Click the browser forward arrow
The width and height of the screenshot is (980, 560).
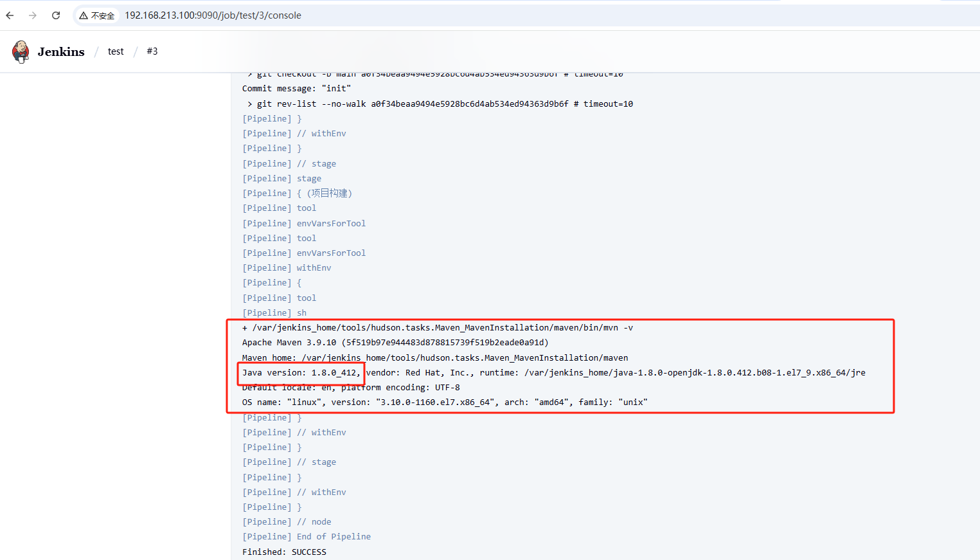[x=33, y=15]
